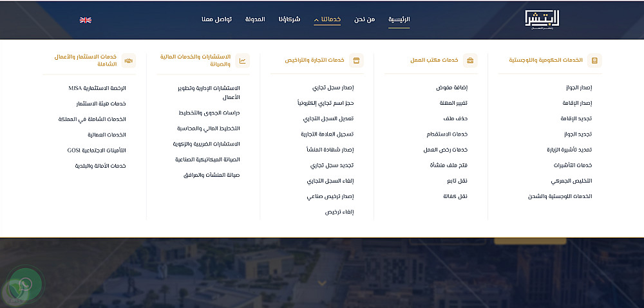Open the تجديد الإقامة service link
The height and width of the screenshot is (308, 644).
coord(576,118)
